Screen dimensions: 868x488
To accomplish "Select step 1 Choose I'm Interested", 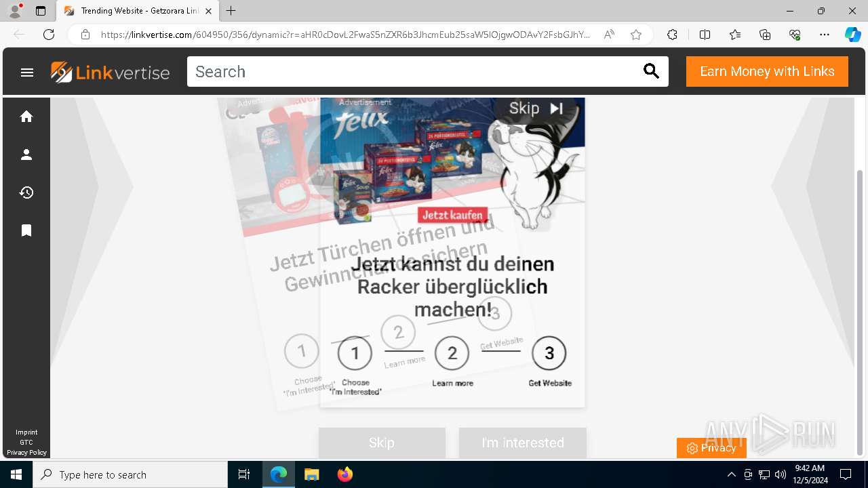I will point(355,353).
